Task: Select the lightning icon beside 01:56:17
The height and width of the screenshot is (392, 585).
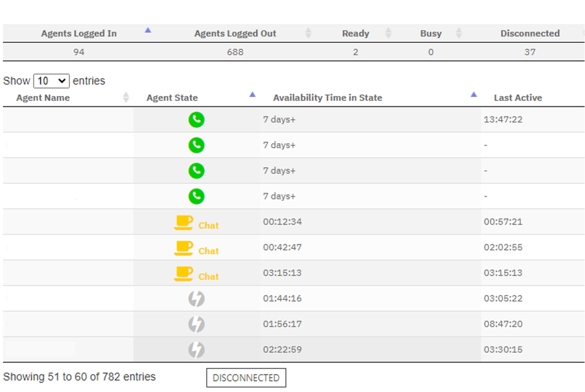Action: click(x=197, y=324)
